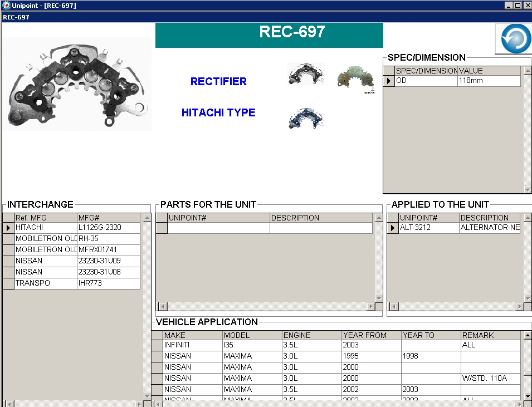
Task: Click the ALT-3212 row selector arrow
Action: coord(393,228)
